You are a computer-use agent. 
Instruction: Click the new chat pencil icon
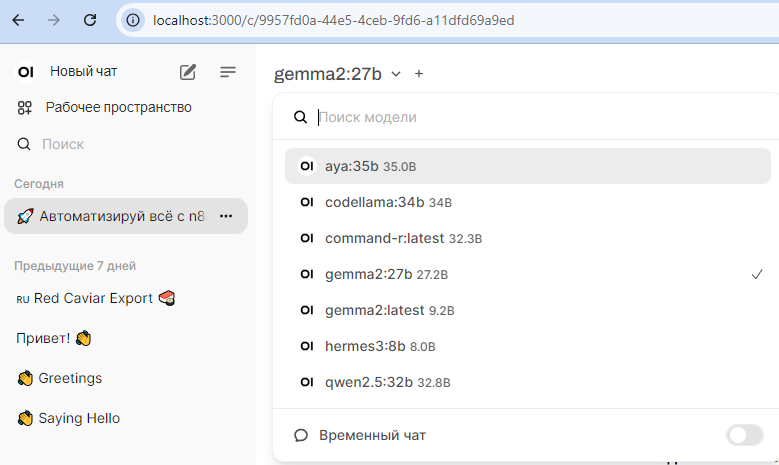(187, 72)
